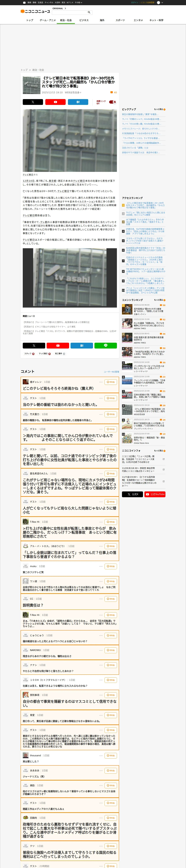The width and height of the screenshot is (186, 868).
Task: Open more options on NAROWU's comment
Action: [x=101, y=650]
